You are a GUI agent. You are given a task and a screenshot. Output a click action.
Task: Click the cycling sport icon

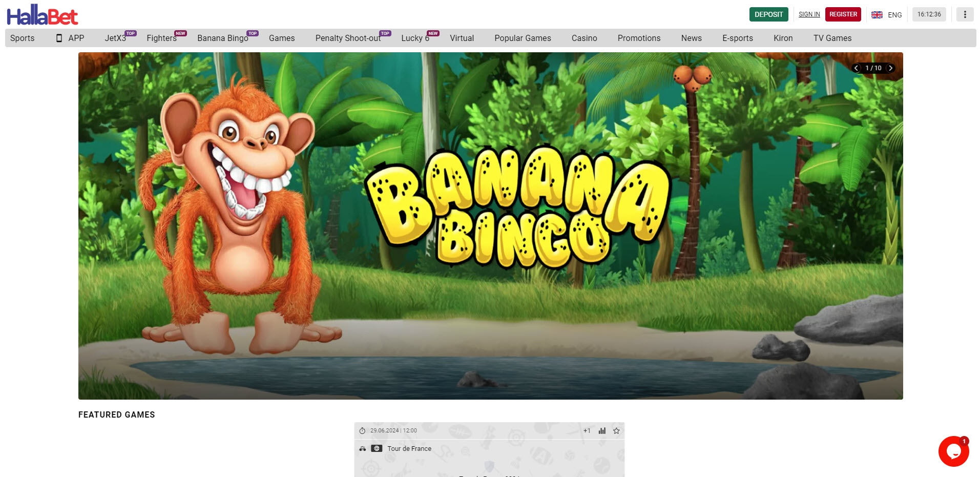363,449
